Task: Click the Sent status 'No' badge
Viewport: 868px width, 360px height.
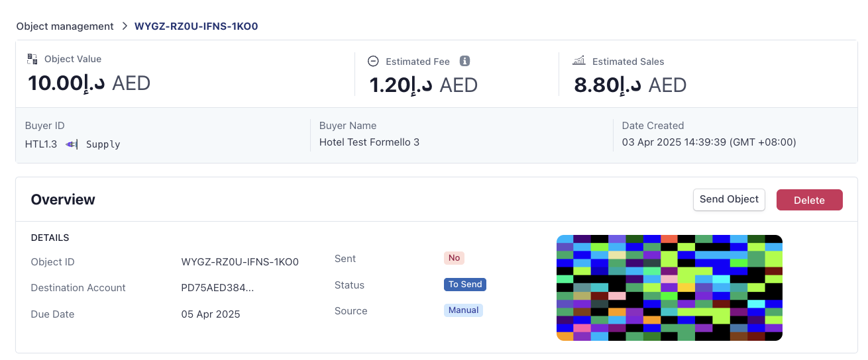Action: [x=454, y=258]
